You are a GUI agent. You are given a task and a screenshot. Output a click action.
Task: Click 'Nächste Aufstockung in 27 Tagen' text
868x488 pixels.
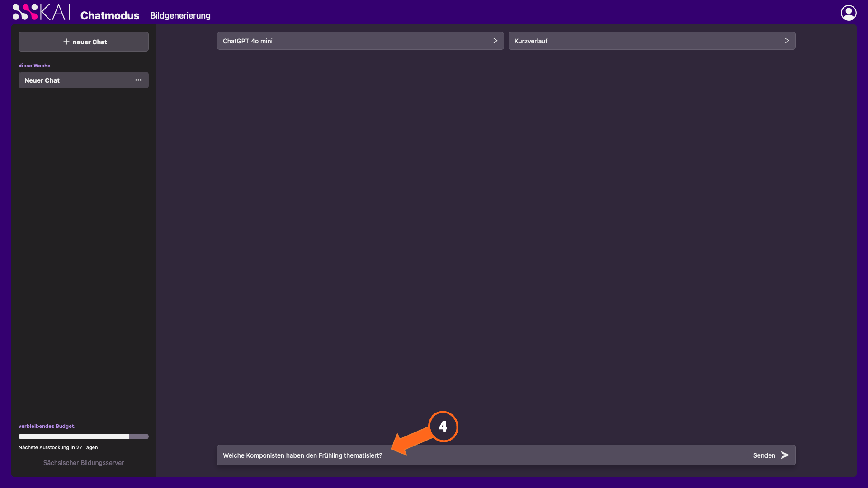58,447
